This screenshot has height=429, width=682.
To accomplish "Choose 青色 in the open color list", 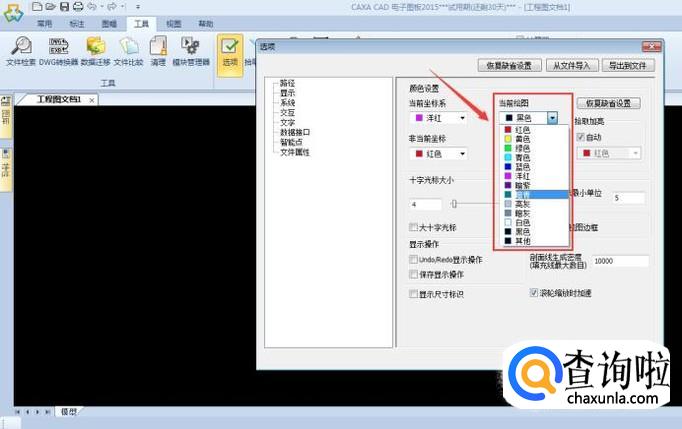I will pyautogui.click(x=535, y=158).
